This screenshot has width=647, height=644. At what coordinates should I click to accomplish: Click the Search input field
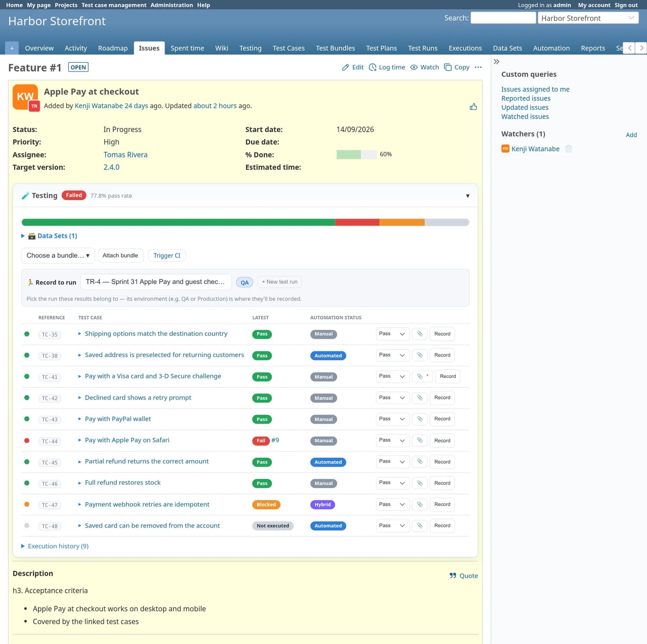503,18
